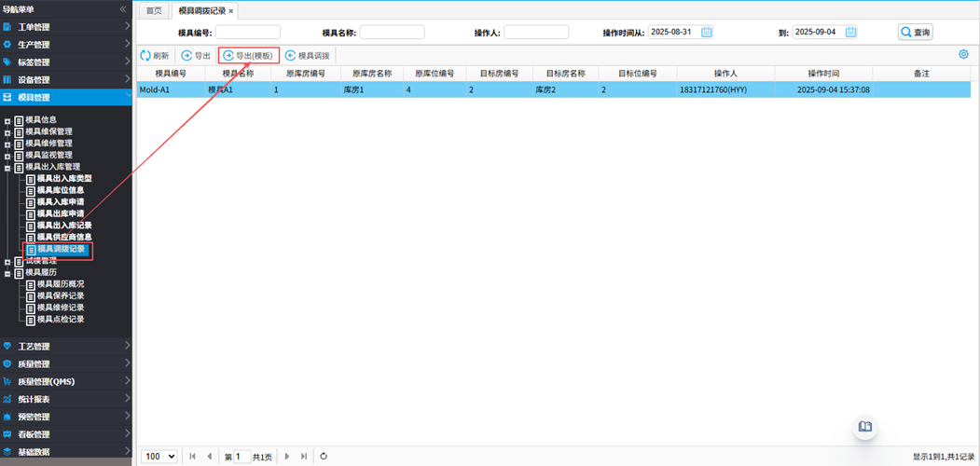980x466 pixels.
Task: Open 模具出入库记录 in the tree
Action: coord(64,226)
